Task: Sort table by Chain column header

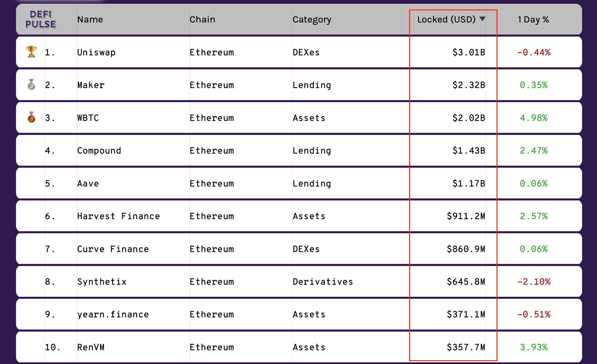Action: pyautogui.click(x=202, y=19)
